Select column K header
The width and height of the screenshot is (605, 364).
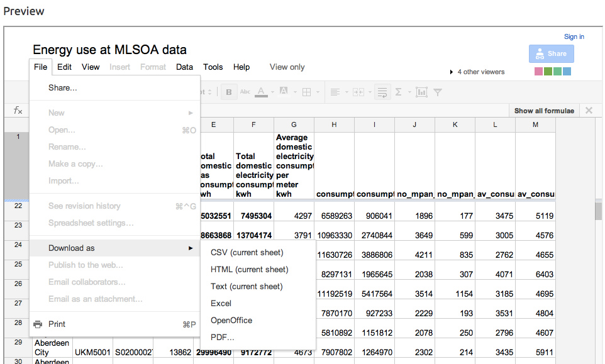pos(455,125)
